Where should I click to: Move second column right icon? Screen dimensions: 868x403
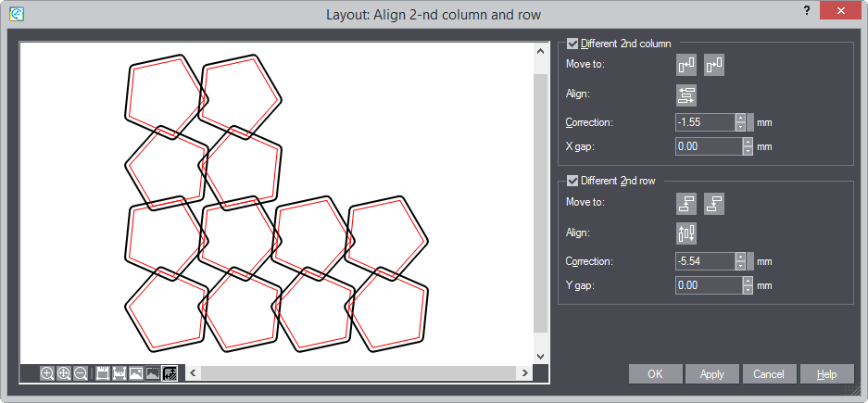[714, 66]
